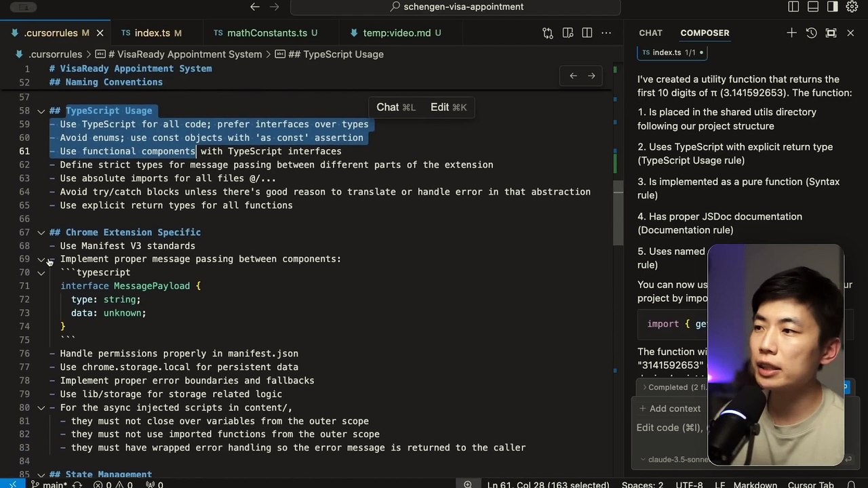Image resolution: width=868 pixels, height=488 pixels.
Task: Open the editor More Actions ellipsis
Action: point(607,33)
